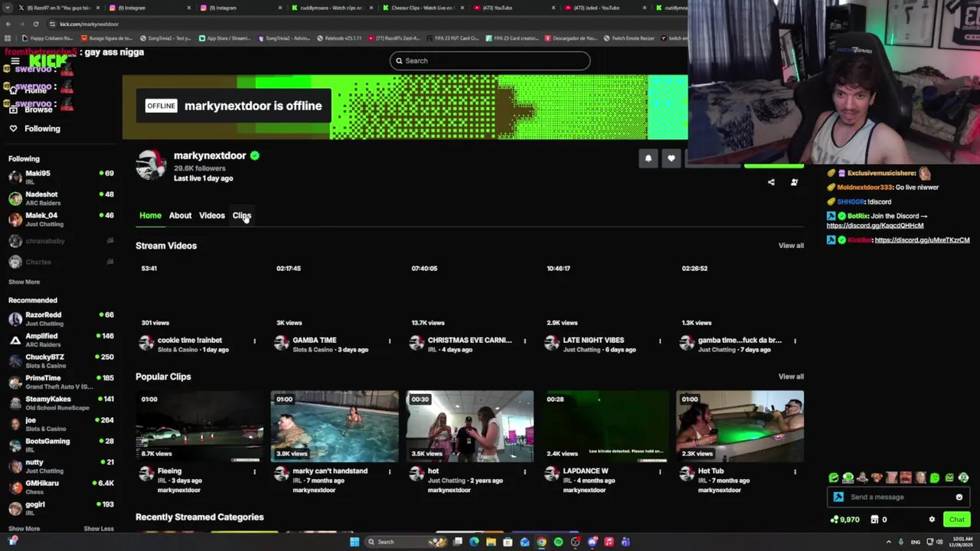Click the green Chat button
980x551 pixels.
957,520
